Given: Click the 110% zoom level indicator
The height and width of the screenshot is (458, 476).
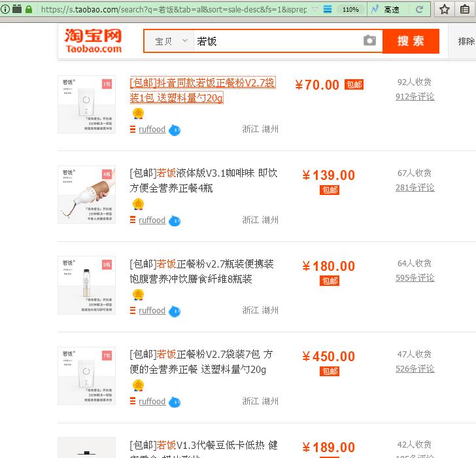Looking at the screenshot, I should pyautogui.click(x=350, y=10).
